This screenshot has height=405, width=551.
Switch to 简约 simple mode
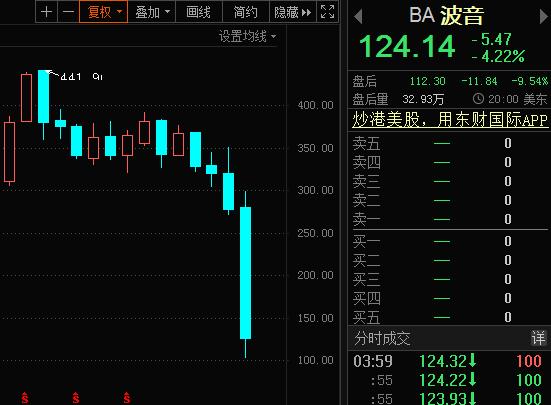click(246, 12)
